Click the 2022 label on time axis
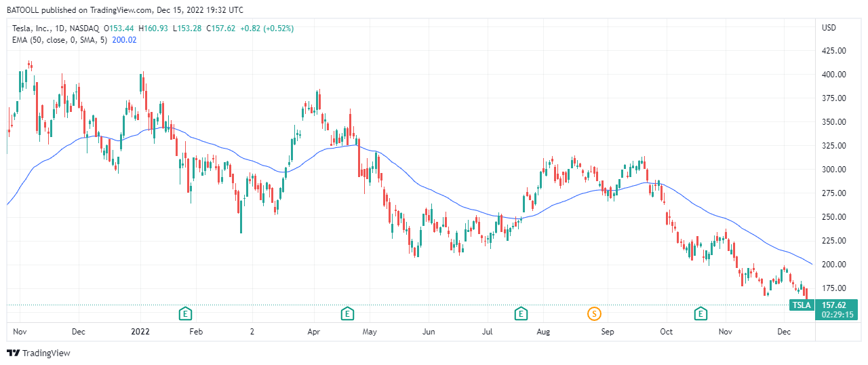The image size is (868, 365). (x=140, y=332)
